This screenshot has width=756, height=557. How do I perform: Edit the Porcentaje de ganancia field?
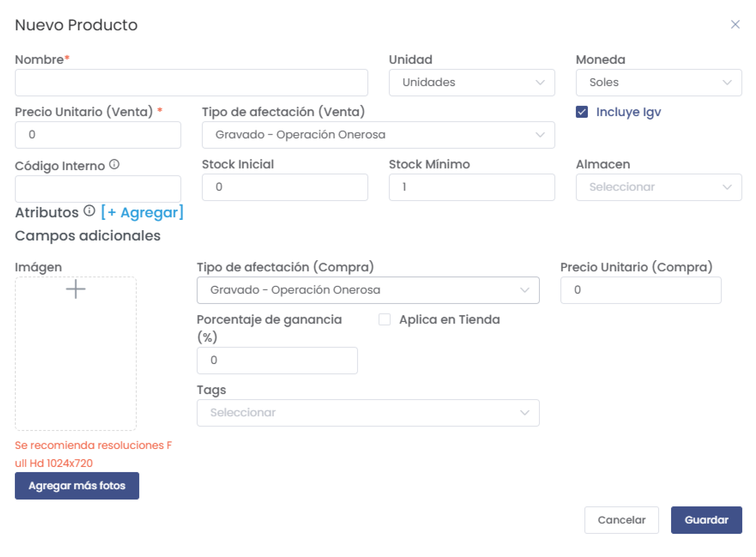point(277,360)
